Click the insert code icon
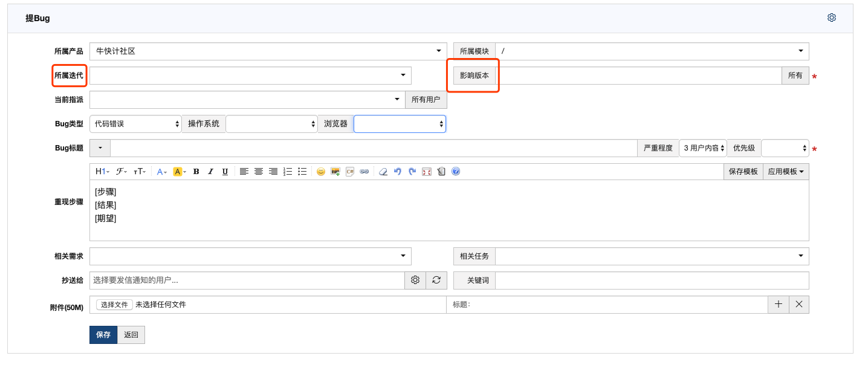The height and width of the screenshot is (379, 868). (x=349, y=172)
